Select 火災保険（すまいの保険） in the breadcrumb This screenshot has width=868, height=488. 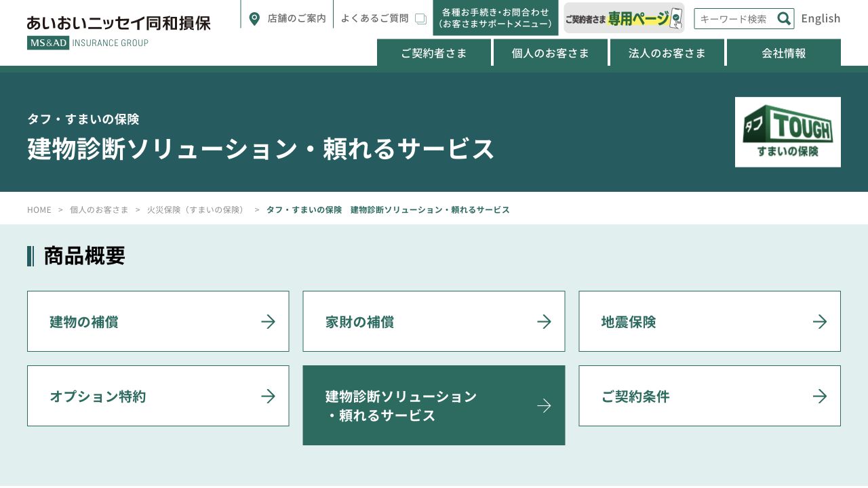(197, 209)
